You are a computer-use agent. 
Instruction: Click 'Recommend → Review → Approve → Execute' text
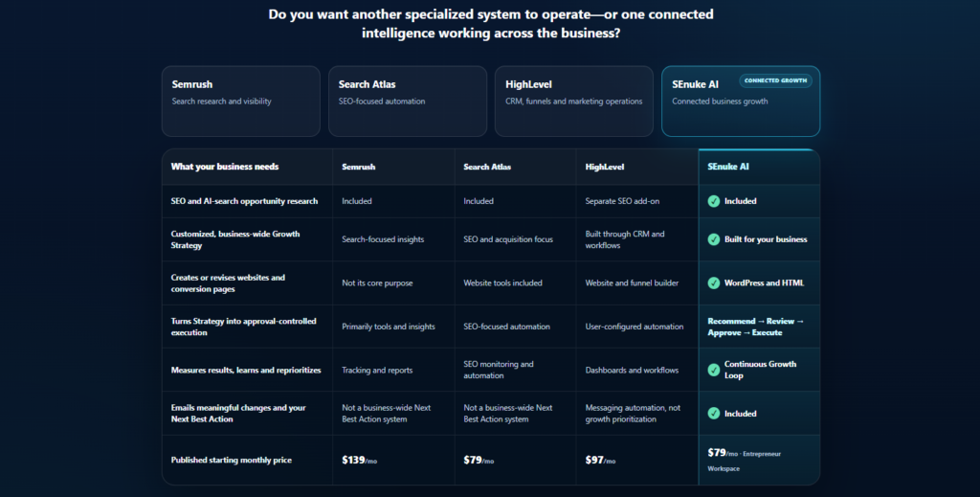pos(756,327)
